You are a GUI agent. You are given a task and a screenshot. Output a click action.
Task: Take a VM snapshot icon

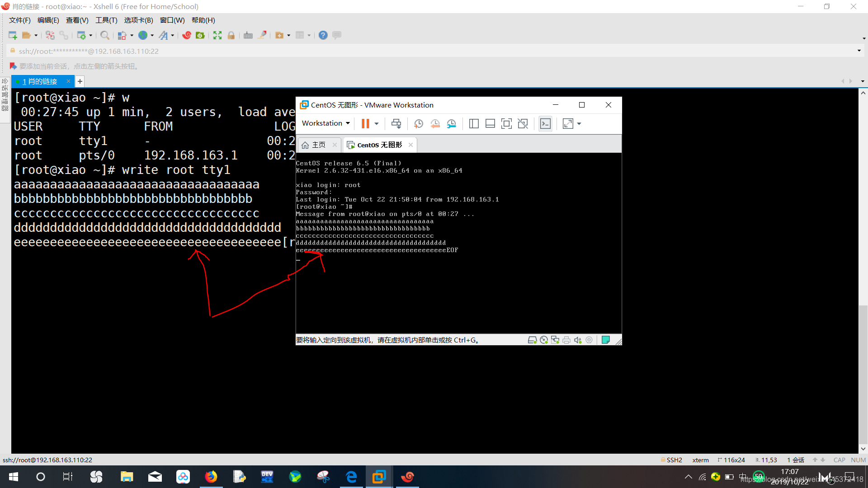click(x=419, y=123)
